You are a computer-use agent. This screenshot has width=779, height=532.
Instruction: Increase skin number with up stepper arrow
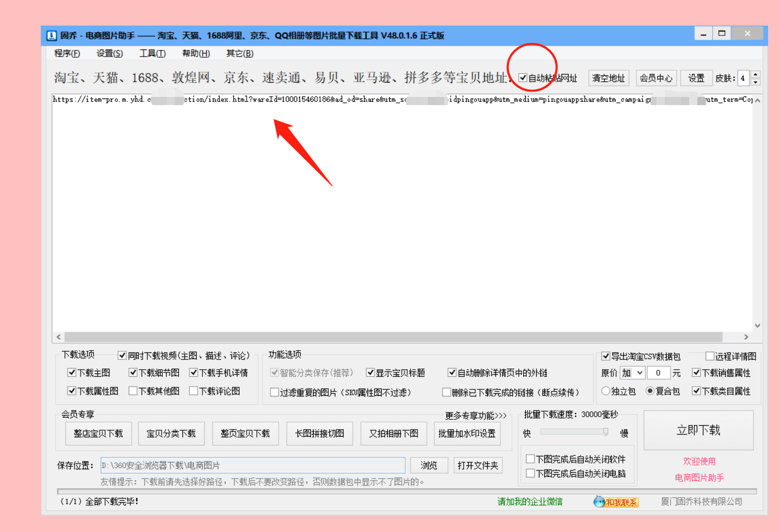(756, 74)
